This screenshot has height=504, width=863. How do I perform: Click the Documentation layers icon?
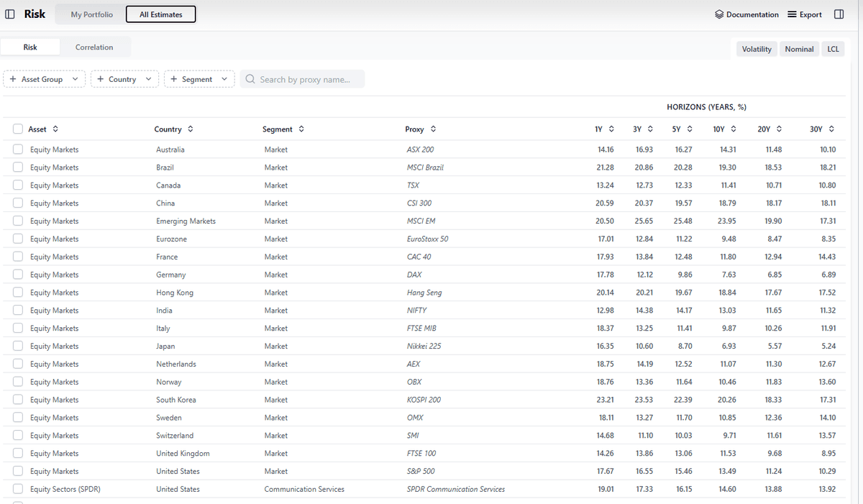719,14
